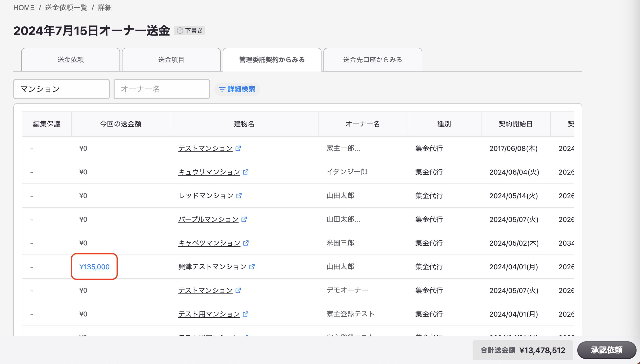Click the 建物名 column header

pos(244,124)
